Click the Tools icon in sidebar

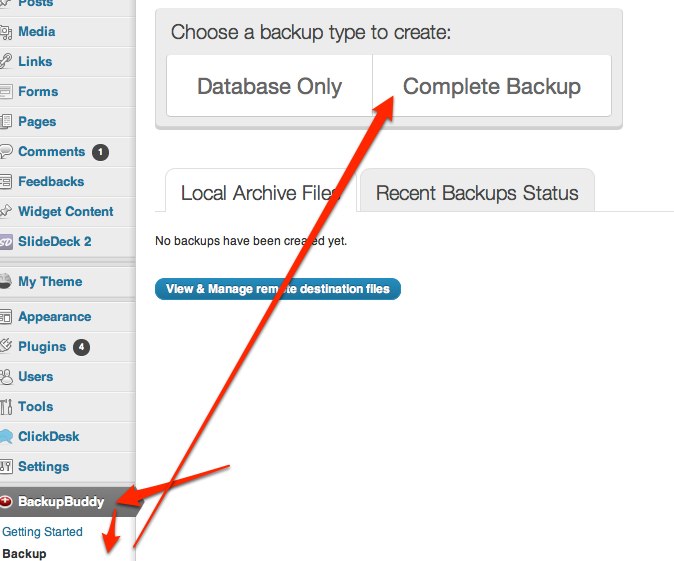coord(6,407)
